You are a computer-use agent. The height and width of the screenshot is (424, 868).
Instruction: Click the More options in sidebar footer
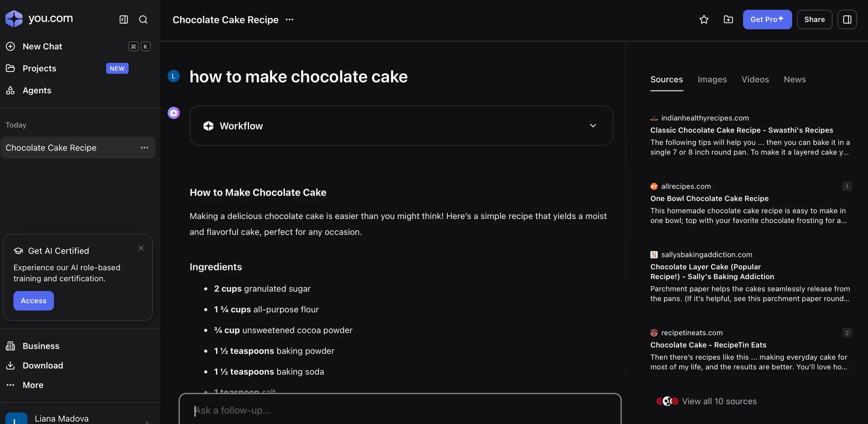(33, 385)
